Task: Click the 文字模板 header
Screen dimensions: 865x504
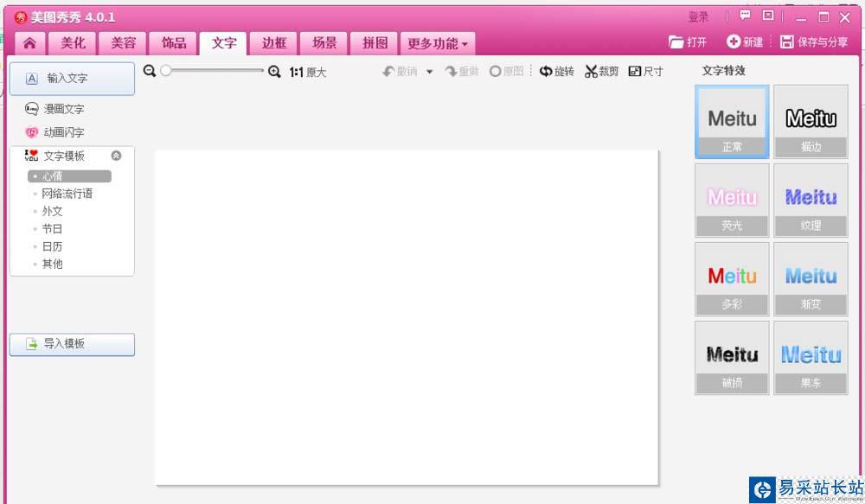Action: [55, 156]
